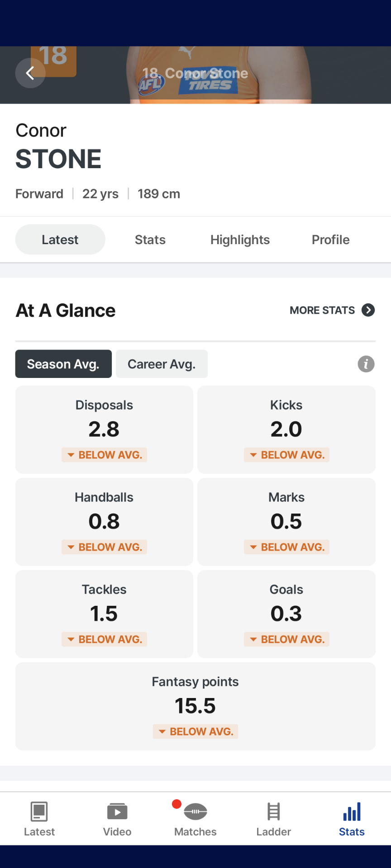Select the Stats bar chart icon

pyautogui.click(x=352, y=812)
